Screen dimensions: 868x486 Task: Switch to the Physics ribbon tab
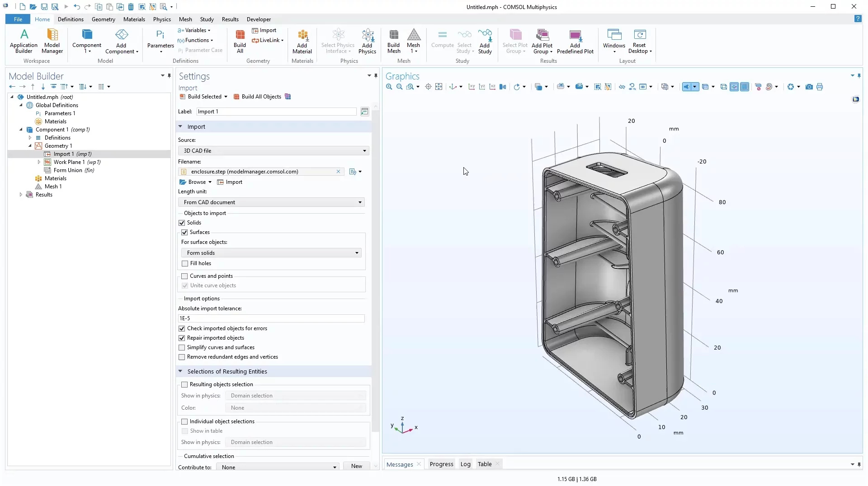tap(162, 19)
